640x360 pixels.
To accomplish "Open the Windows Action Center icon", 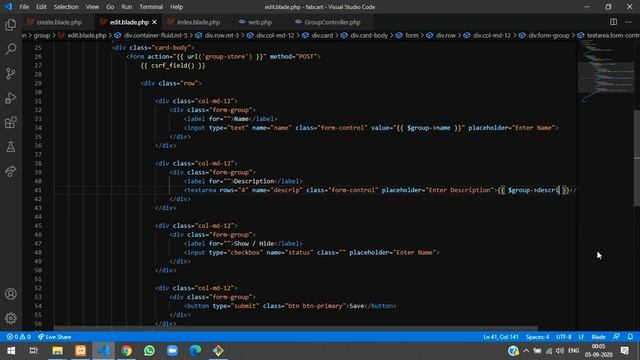I will (624, 351).
